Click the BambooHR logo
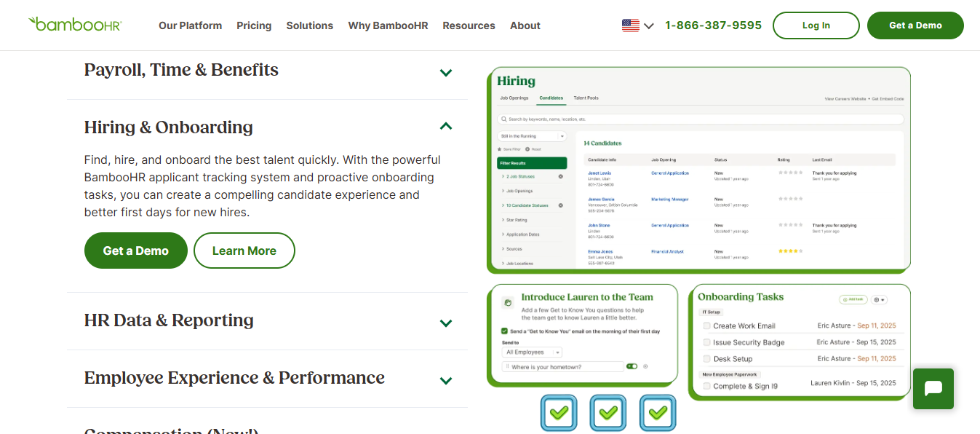 click(x=75, y=25)
